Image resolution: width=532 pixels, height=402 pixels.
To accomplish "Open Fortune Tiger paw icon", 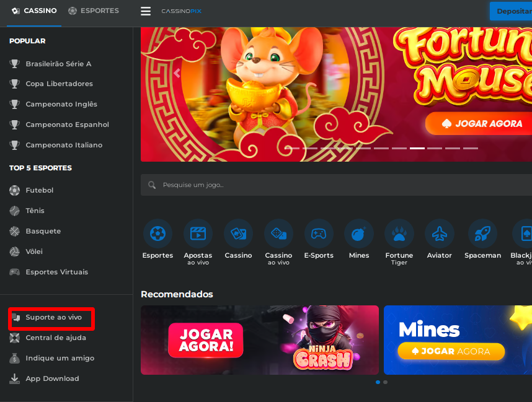I will coord(399,234).
